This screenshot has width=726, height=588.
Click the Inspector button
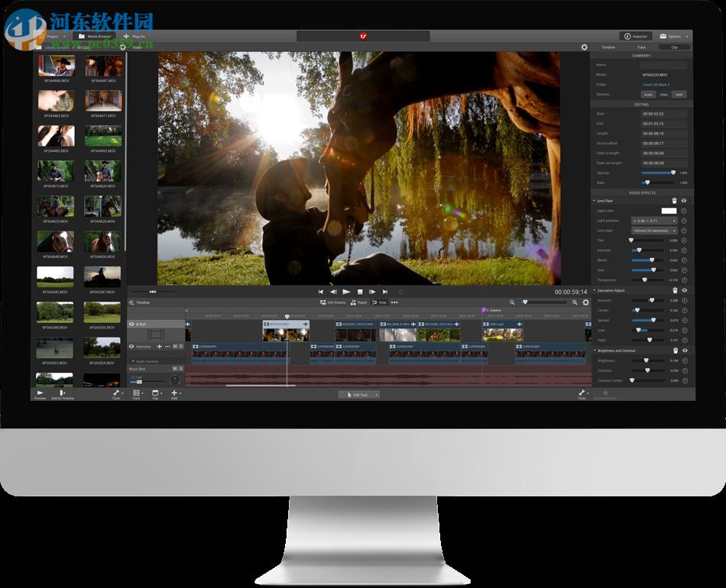point(637,36)
